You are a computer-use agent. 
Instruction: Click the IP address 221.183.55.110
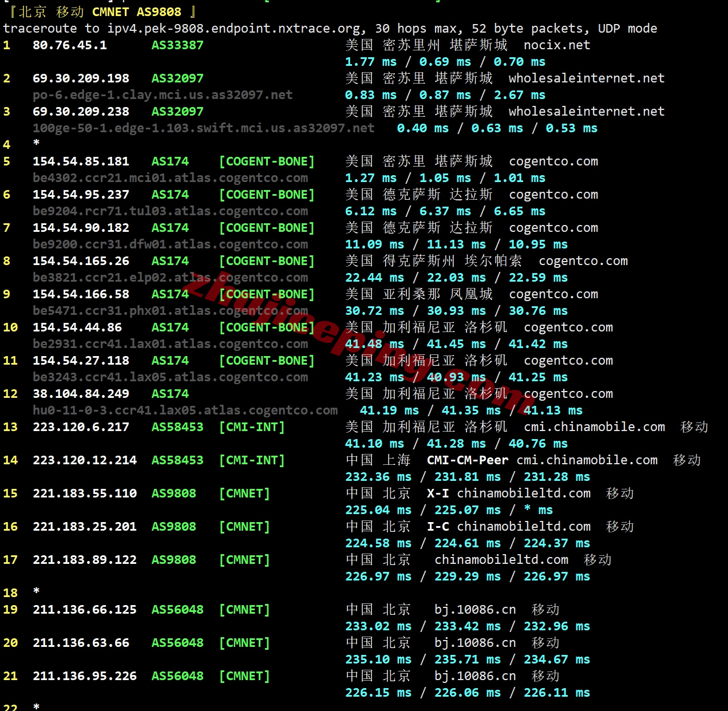[x=85, y=493]
